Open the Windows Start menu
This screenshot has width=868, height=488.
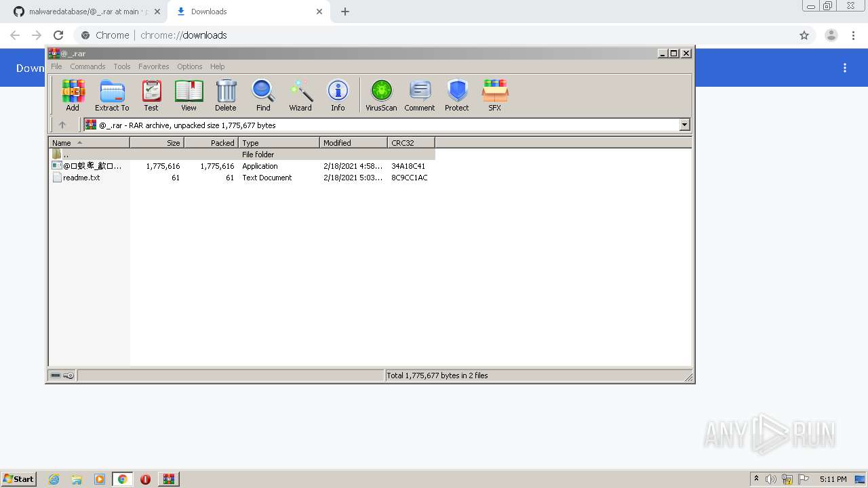(18, 479)
